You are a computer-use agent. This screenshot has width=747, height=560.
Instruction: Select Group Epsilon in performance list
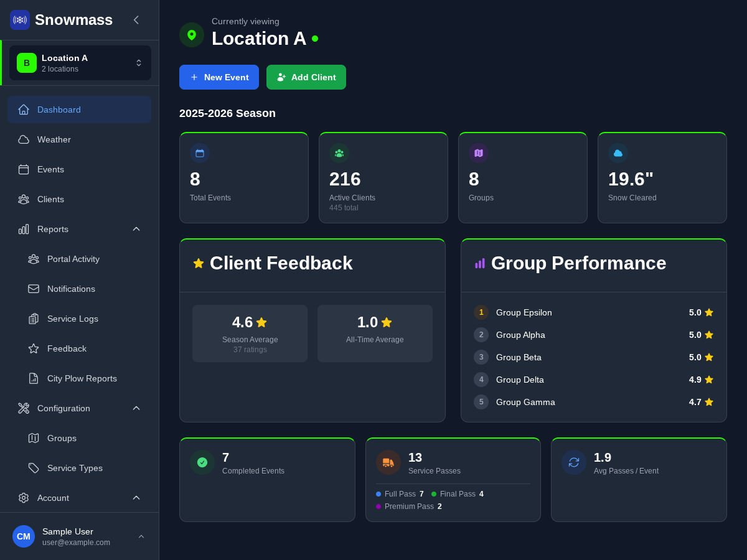(x=524, y=312)
